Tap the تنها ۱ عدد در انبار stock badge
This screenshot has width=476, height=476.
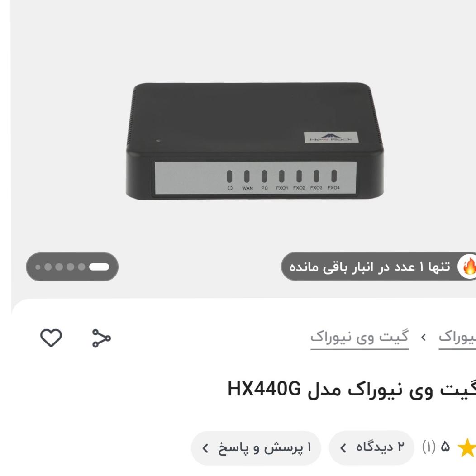tap(379, 266)
